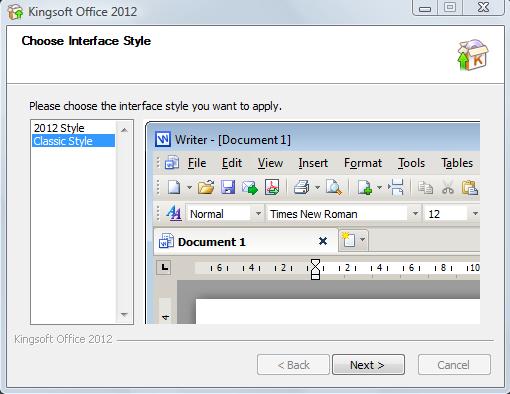Close the Document 1 tab
The height and width of the screenshot is (394, 510).
(x=323, y=241)
